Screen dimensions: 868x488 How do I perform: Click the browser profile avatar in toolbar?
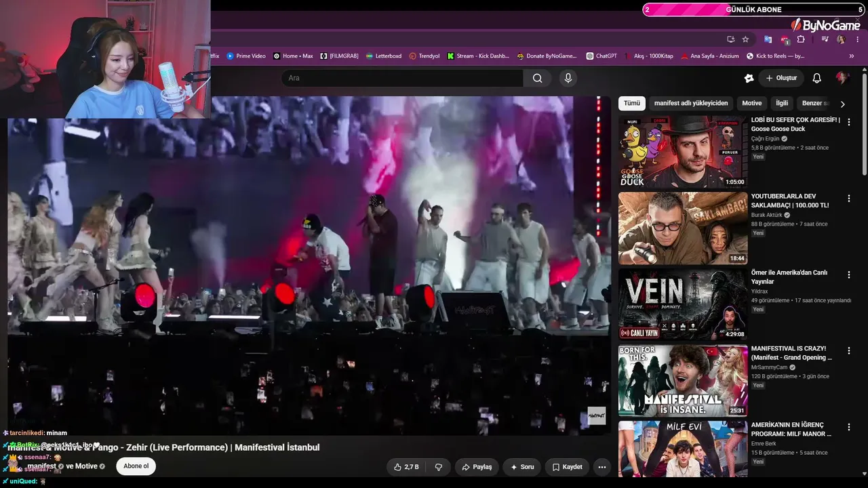(841, 39)
